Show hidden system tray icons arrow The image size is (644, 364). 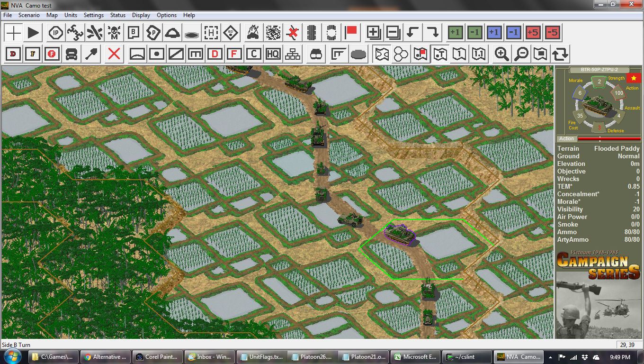click(551, 357)
